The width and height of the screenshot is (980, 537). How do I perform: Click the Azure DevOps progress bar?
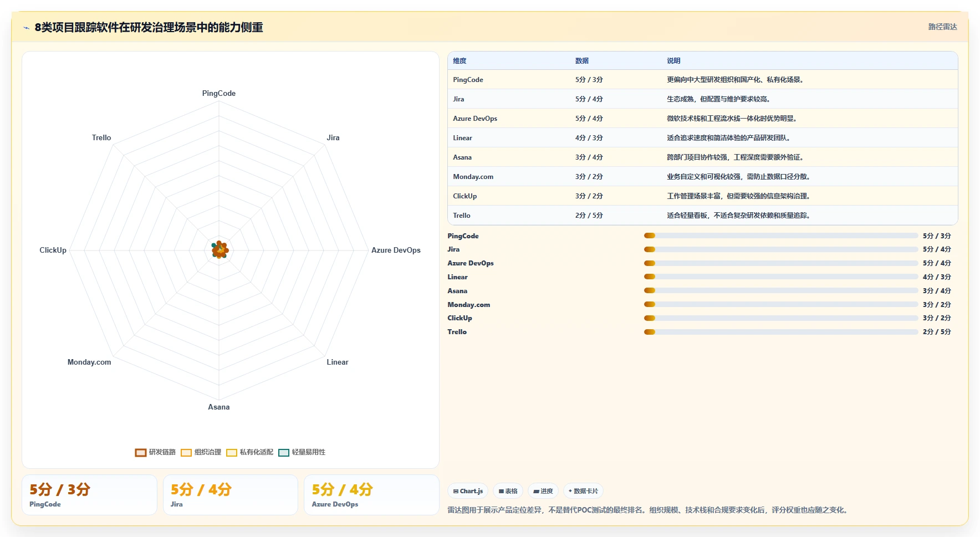781,263
